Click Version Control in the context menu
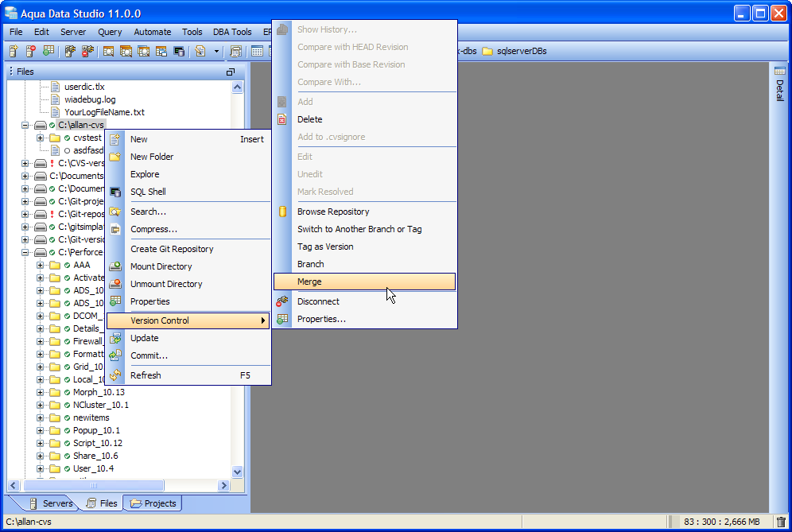The width and height of the screenshot is (792, 532). point(188,320)
